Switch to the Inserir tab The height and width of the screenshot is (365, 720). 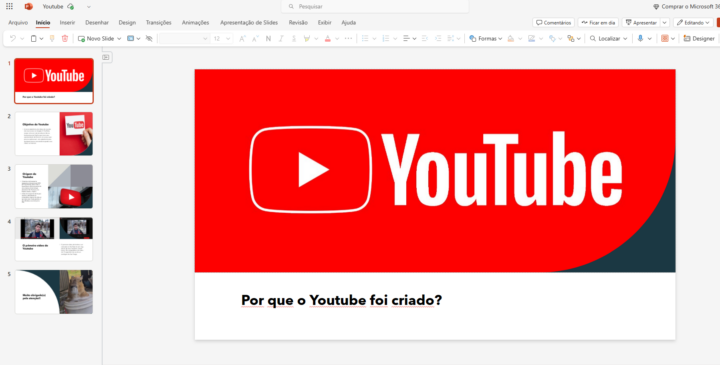67,22
